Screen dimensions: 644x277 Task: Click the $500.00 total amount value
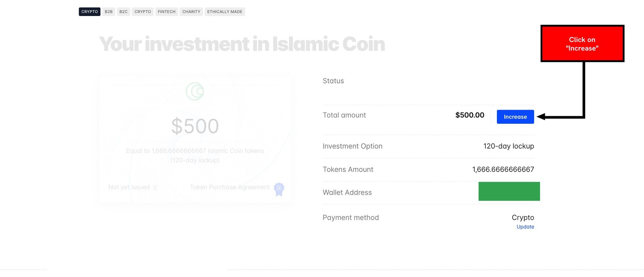coord(470,115)
